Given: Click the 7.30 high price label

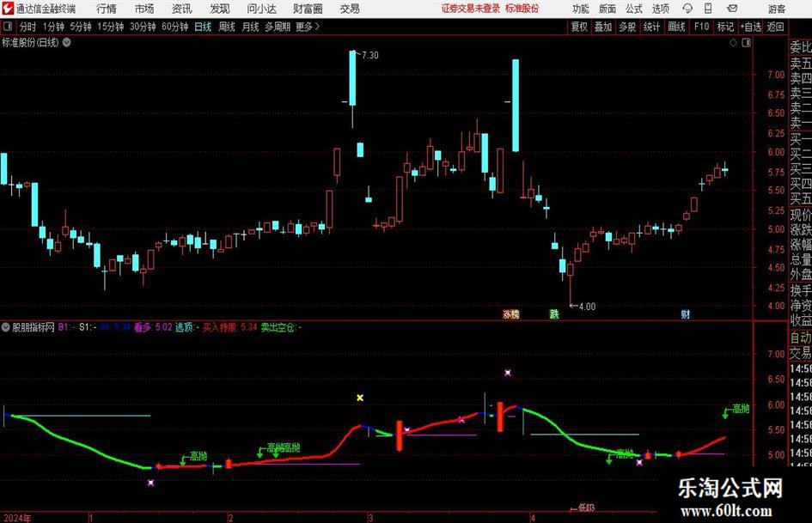Looking at the screenshot, I should (370, 56).
